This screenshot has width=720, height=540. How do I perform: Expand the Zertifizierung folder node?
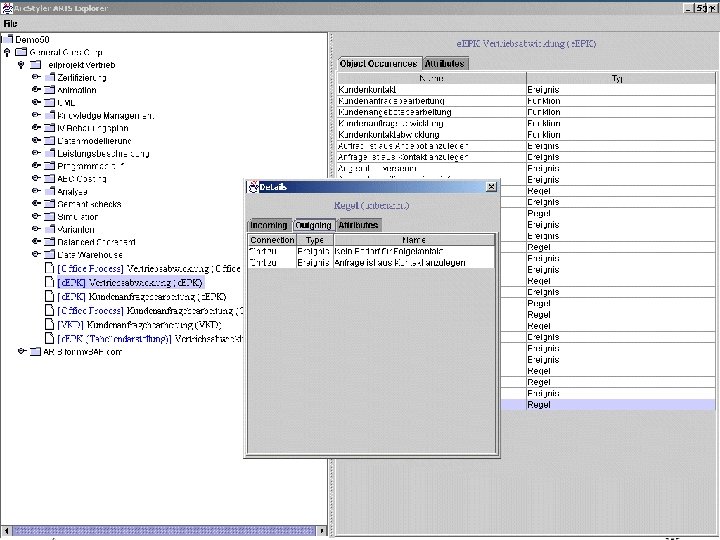[36, 77]
